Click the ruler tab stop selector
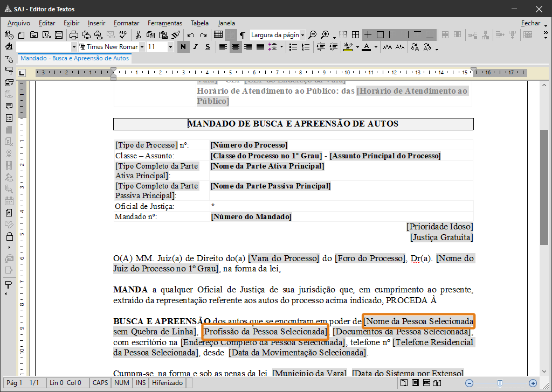Viewport: 552px width, 392px height. click(x=22, y=73)
